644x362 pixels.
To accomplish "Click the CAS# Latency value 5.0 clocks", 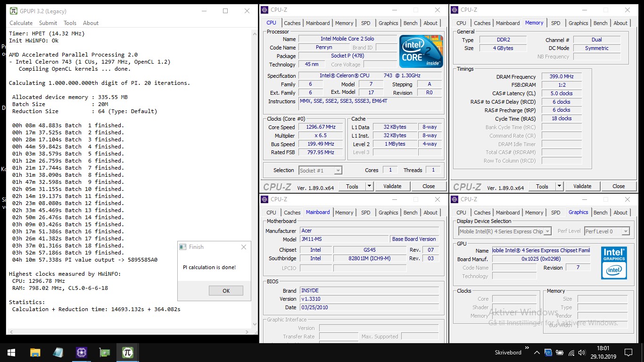I will point(561,93).
